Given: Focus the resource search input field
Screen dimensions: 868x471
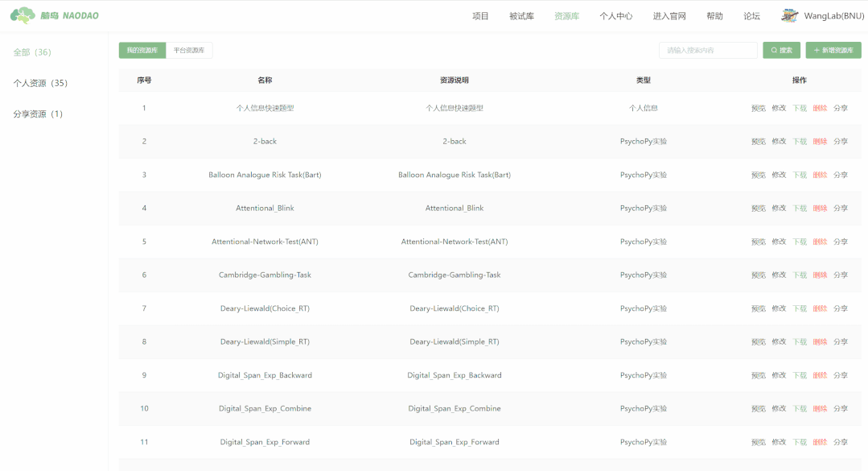Looking at the screenshot, I should click(708, 50).
